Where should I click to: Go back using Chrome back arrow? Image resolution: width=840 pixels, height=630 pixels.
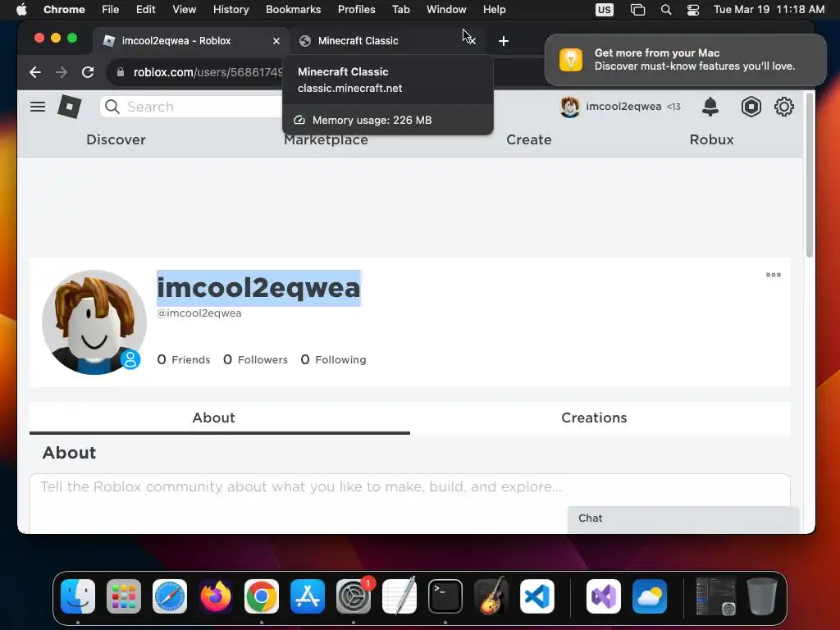click(x=35, y=72)
